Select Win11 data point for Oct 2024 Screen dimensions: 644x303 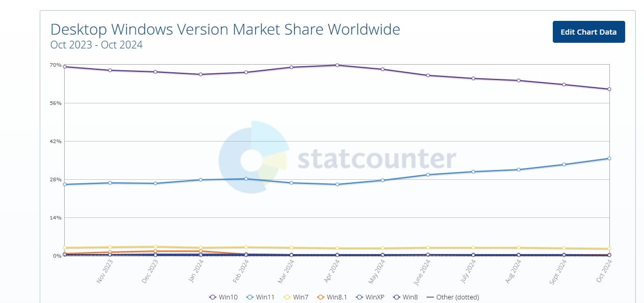point(609,158)
